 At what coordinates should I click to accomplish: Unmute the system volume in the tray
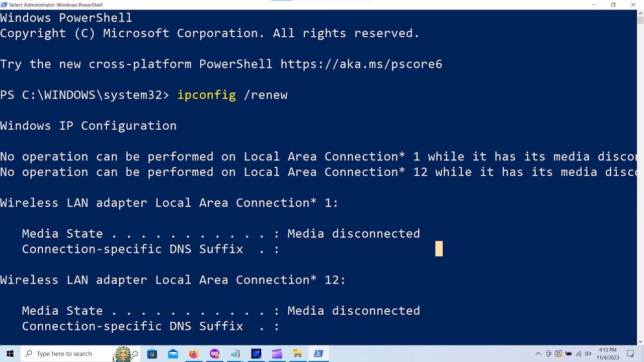tap(587, 353)
